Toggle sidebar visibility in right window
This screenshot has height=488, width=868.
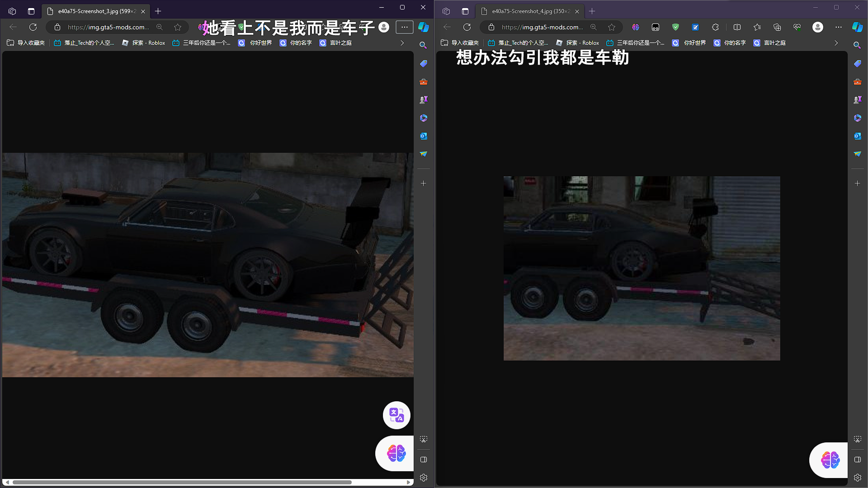pyautogui.click(x=858, y=460)
